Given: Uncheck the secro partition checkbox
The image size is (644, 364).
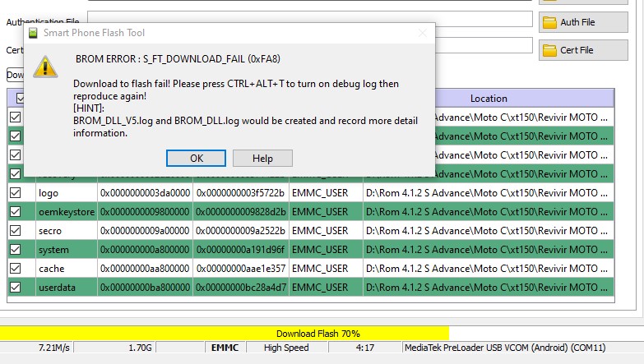Looking at the screenshot, I should click(x=15, y=230).
